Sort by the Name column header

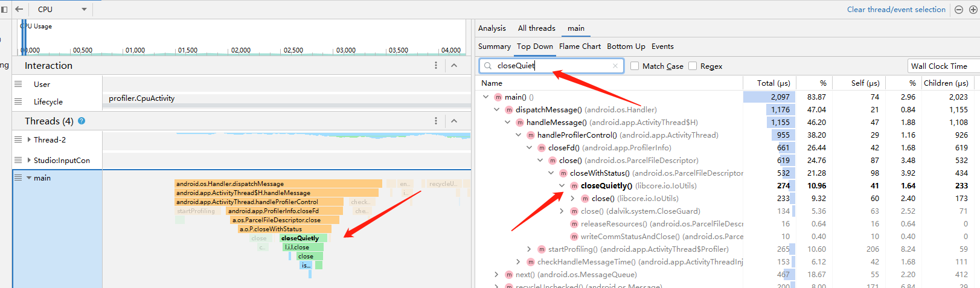tap(610, 83)
